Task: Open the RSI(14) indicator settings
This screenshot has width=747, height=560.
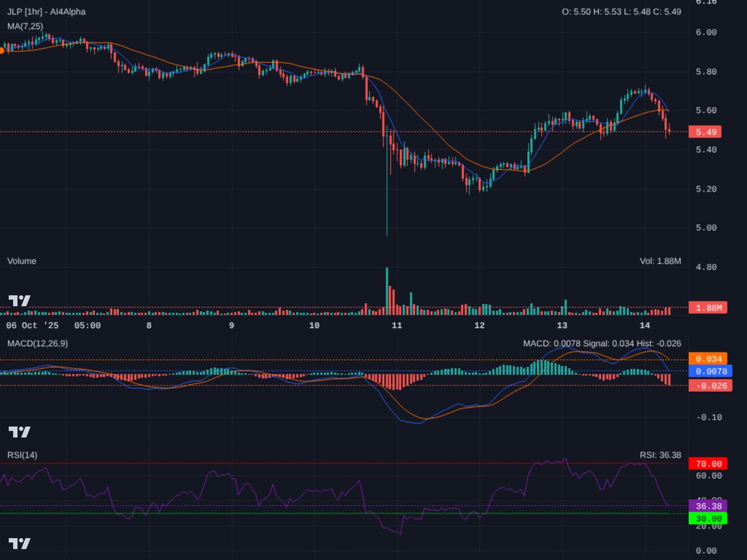Action: 22,455
